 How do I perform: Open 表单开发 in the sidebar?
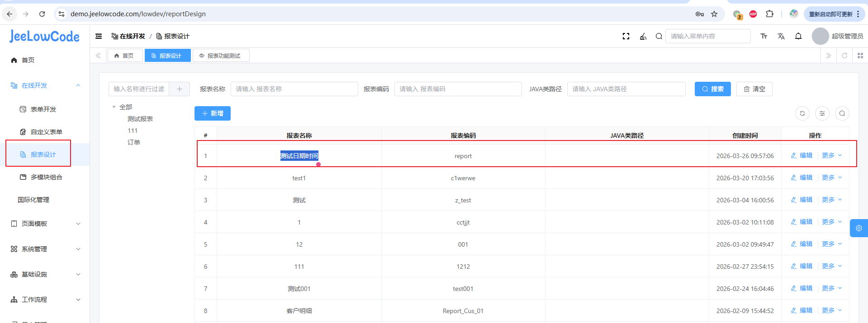click(x=43, y=109)
